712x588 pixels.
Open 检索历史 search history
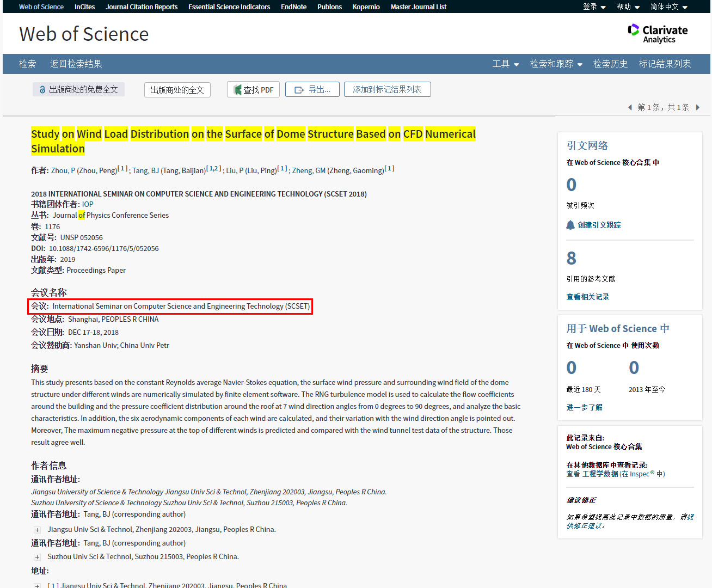[x=610, y=64]
